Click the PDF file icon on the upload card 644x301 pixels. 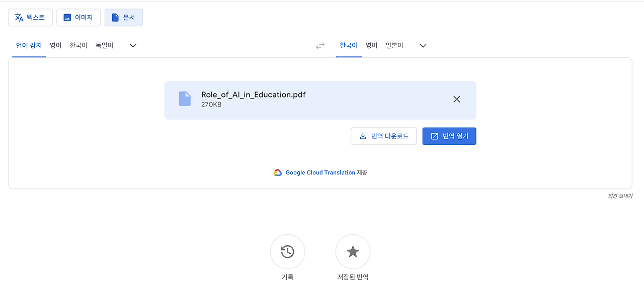[x=185, y=98]
